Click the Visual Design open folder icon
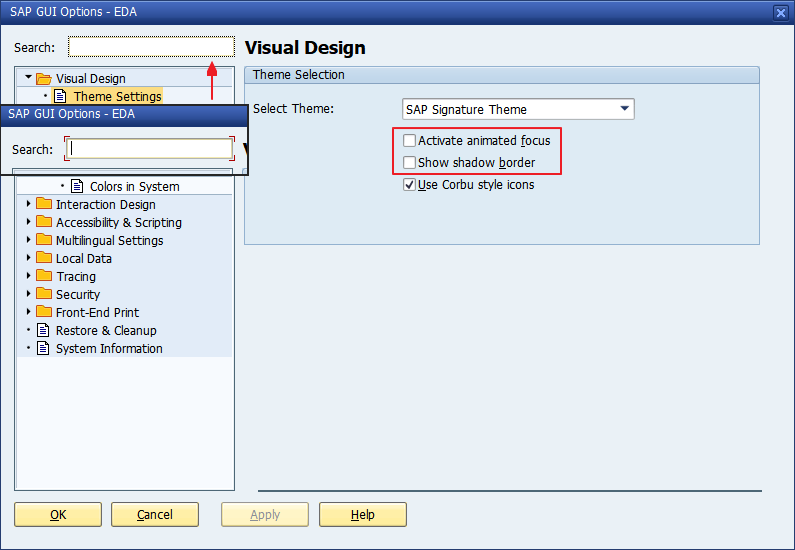795x550 pixels. tap(44, 79)
